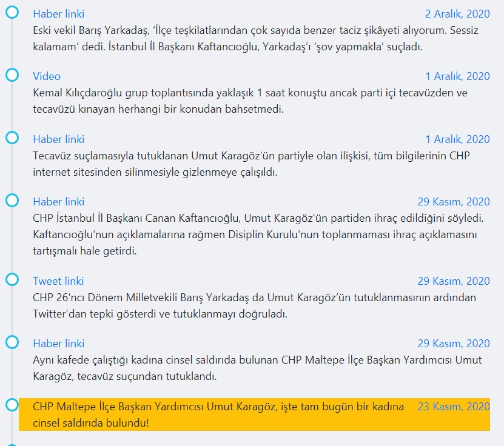Open Haber linki about the Maltepe arrest
The height and width of the screenshot is (446, 504).
[58, 344]
